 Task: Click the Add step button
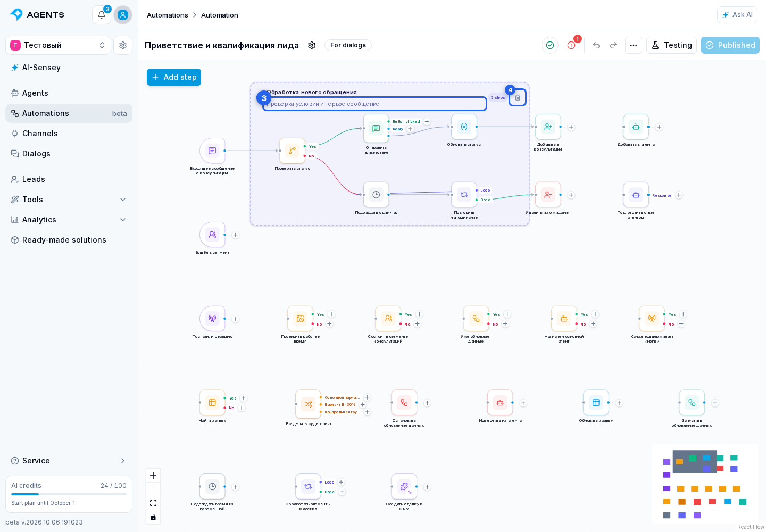174,77
